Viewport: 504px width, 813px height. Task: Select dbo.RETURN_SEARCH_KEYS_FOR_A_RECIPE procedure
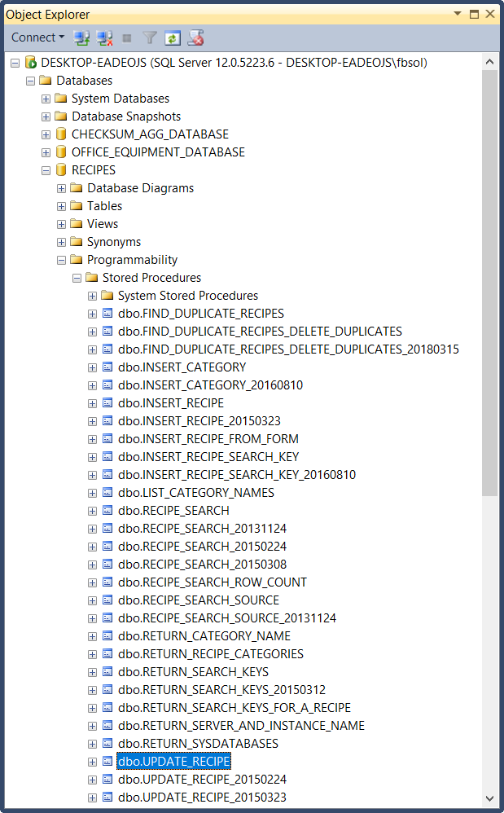(x=234, y=708)
